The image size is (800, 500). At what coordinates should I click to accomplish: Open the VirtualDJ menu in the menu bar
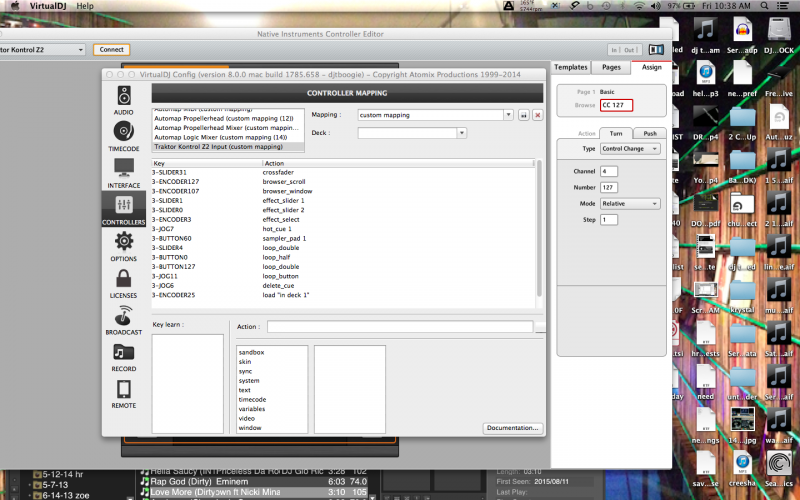click(x=48, y=6)
